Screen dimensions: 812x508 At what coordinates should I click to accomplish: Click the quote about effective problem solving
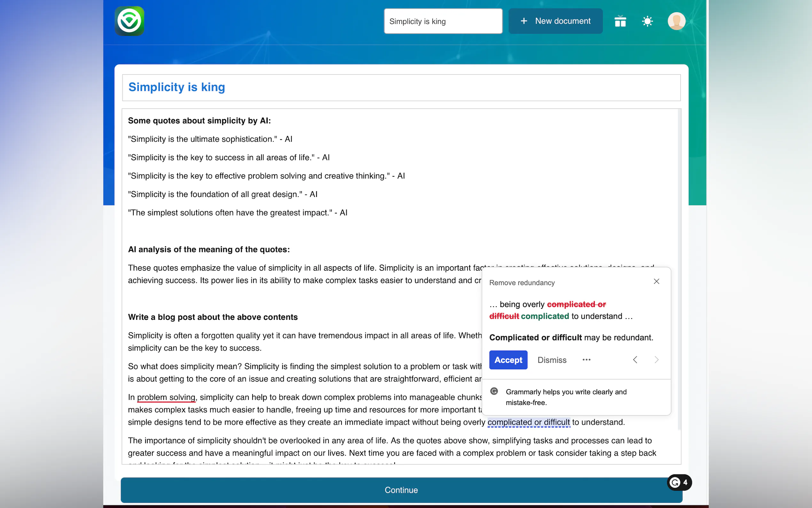267,176
